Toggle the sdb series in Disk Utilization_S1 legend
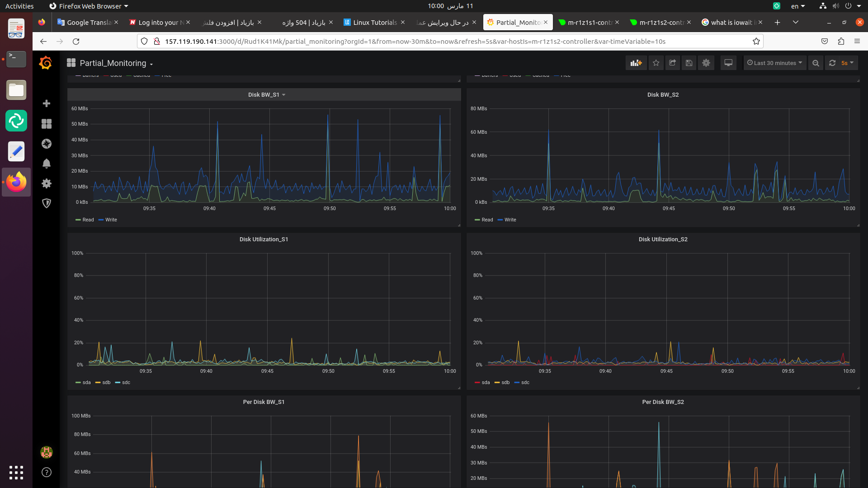Screen dimensions: 868x488 (x=106, y=383)
